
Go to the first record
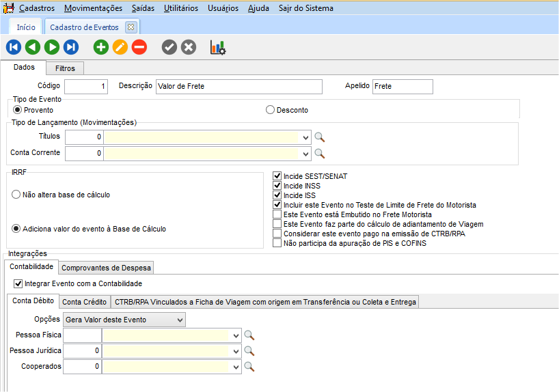coord(13,47)
